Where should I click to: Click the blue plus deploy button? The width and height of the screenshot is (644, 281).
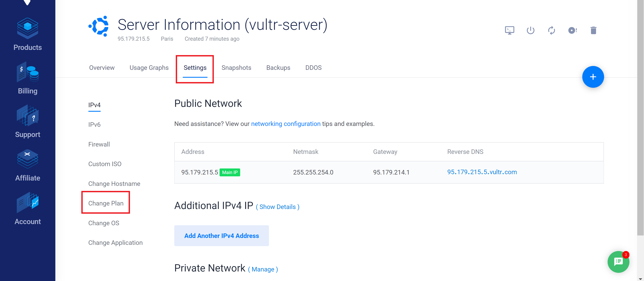(x=593, y=77)
